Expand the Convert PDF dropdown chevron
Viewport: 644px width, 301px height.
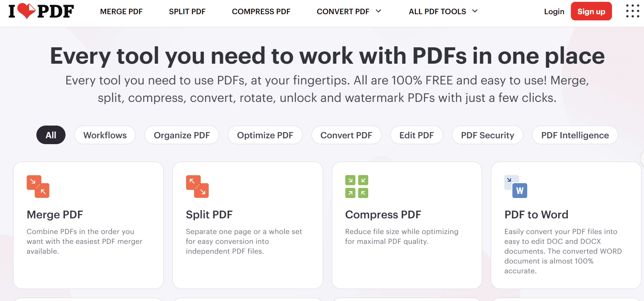[x=378, y=11]
